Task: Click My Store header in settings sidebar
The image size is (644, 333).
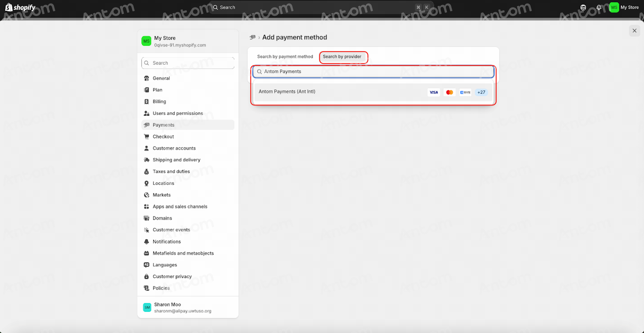Action: pos(188,41)
